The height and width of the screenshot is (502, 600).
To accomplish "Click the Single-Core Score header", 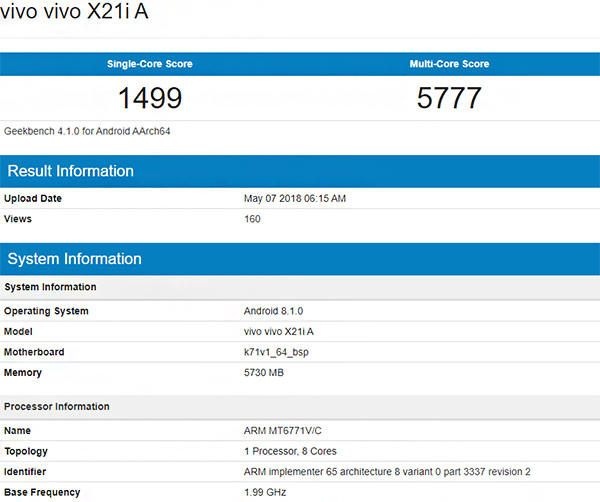I will [150, 64].
